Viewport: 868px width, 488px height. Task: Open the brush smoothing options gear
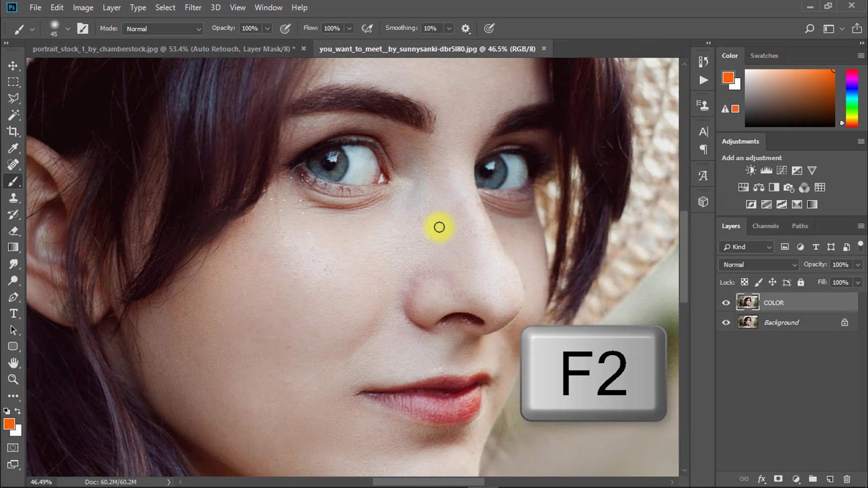coord(465,28)
